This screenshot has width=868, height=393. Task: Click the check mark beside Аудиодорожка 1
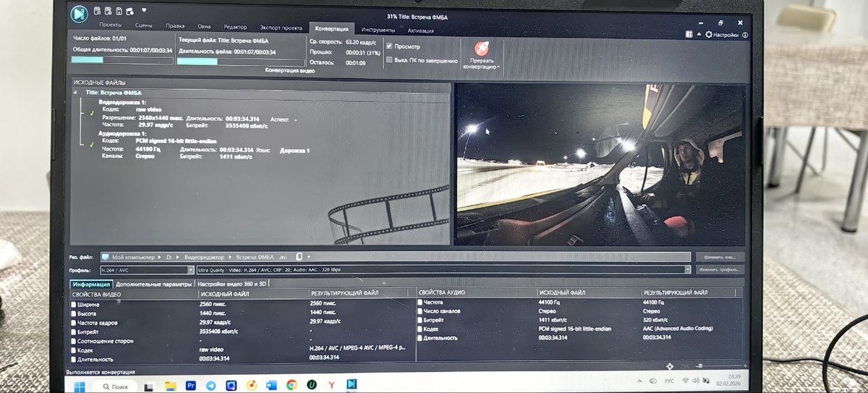90,144
